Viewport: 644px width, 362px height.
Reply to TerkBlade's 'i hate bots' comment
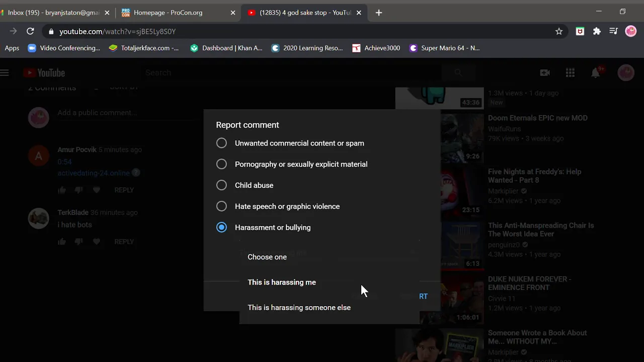[x=124, y=242]
